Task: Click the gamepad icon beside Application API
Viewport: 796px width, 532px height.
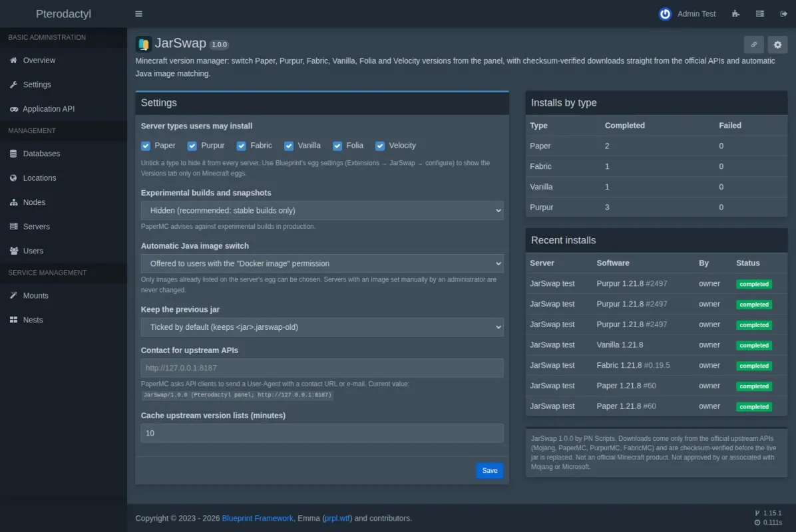Action: click(x=14, y=109)
